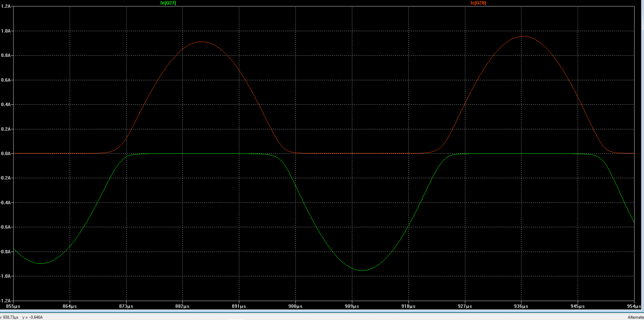Click the 882µs time axis label
The width and height of the screenshot is (644, 320).
click(x=182, y=306)
